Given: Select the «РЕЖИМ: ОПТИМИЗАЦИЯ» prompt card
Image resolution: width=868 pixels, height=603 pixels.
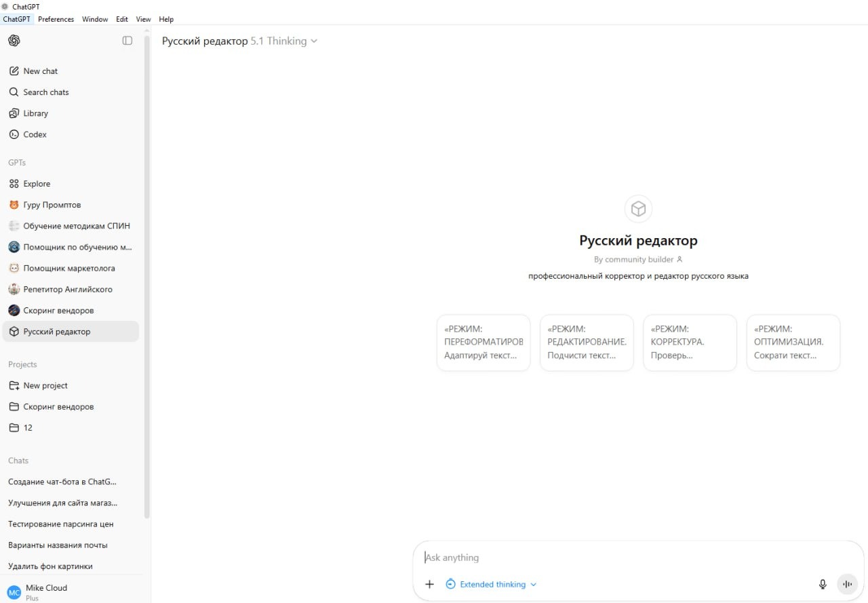Looking at the screenshot, I should pos(793,343).
